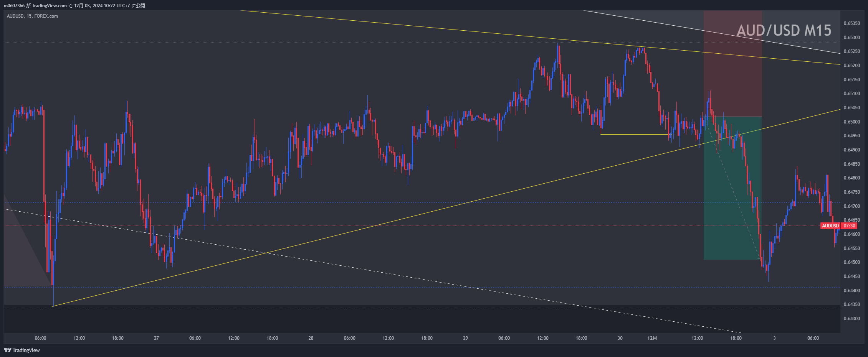Viewport: 868px width, 357px height.
Task: Click the 28 date label on time axis
Action: click(x=311, y=338)
